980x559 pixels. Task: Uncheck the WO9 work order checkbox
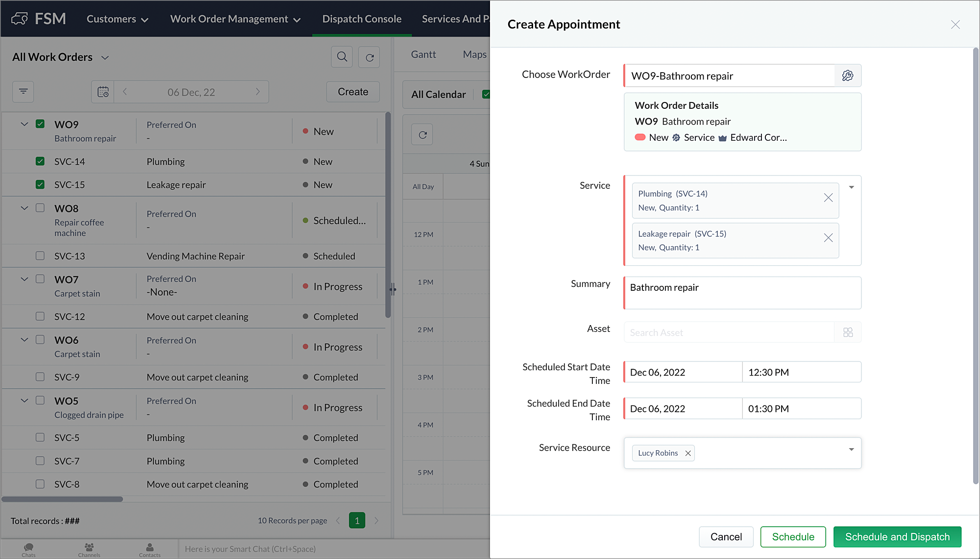40,124
